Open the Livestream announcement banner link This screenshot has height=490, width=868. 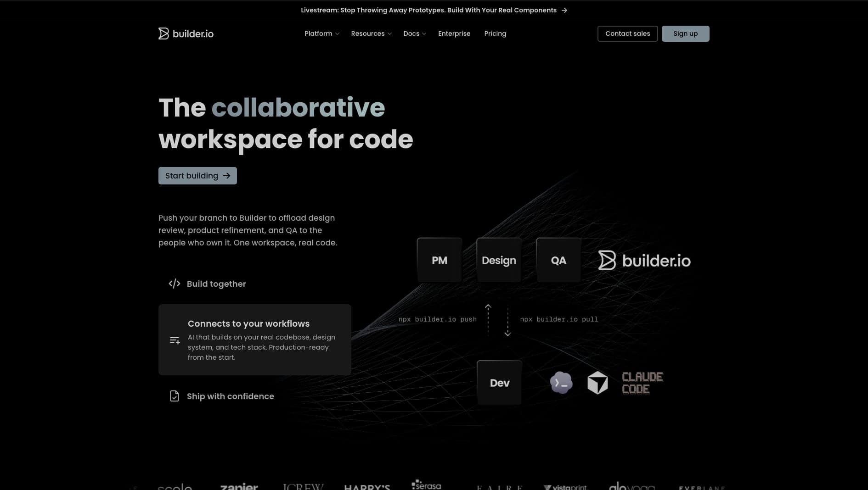[434, 10]
